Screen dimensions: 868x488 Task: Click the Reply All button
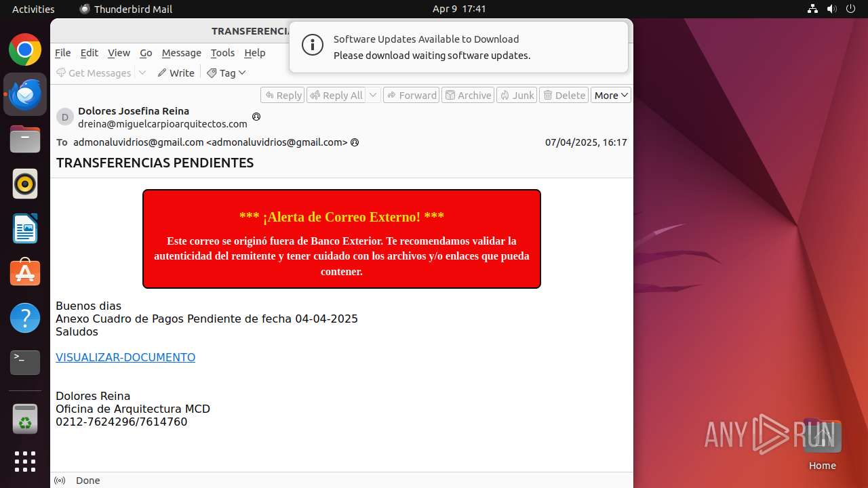pyautogui.click(x=336, y=96)
